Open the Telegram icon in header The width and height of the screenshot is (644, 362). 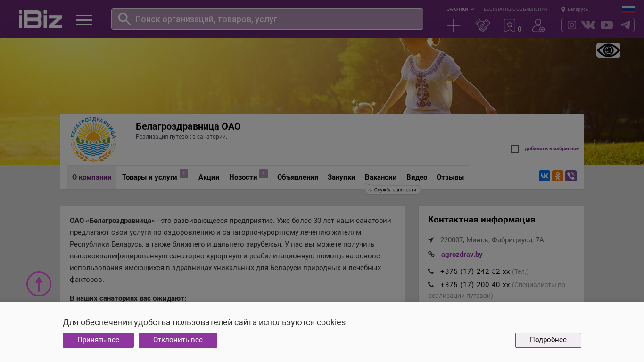625,25
